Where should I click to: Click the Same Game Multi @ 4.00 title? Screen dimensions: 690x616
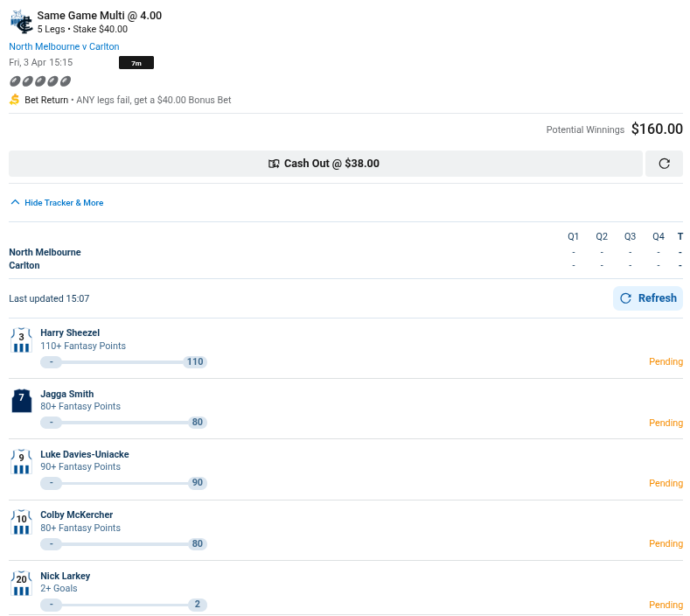point(100,16)
